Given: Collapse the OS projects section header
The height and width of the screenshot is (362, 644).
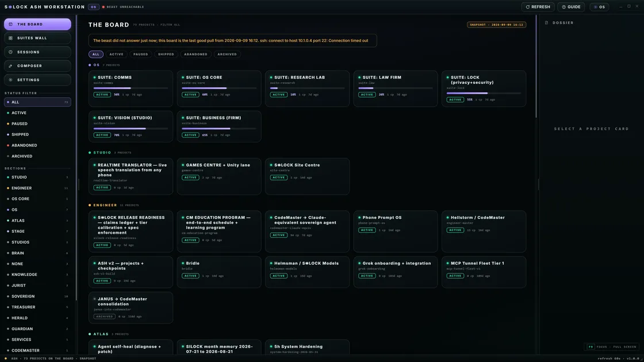Looking at the screenshot, I should tap(104, 65).
